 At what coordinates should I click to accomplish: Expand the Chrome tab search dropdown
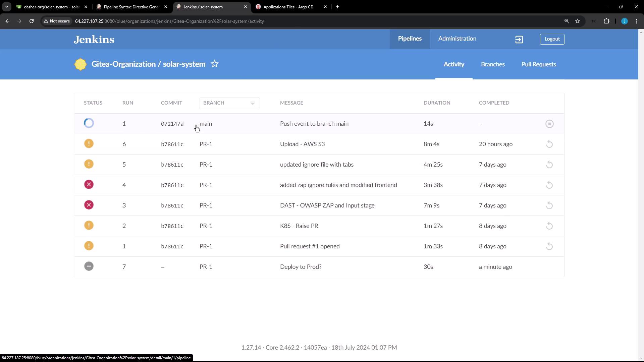pos(6,7)
